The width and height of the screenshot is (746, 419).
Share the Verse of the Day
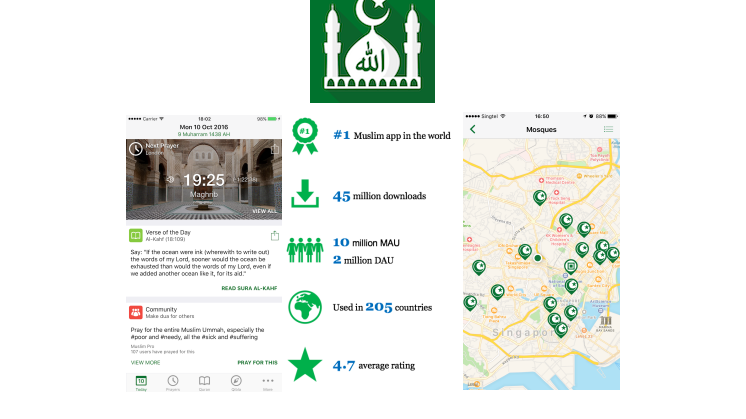[275, 236]
